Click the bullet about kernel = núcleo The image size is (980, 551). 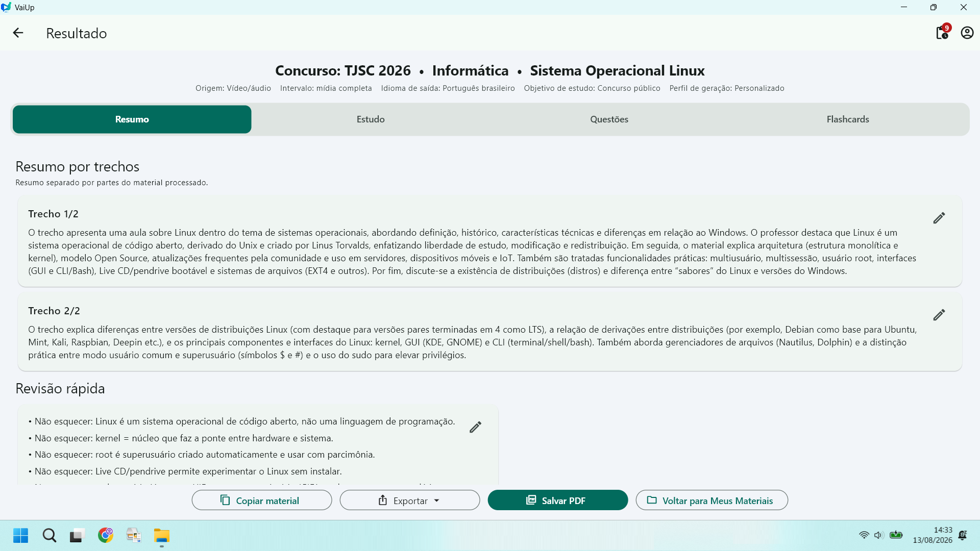[x=181, y=438]
